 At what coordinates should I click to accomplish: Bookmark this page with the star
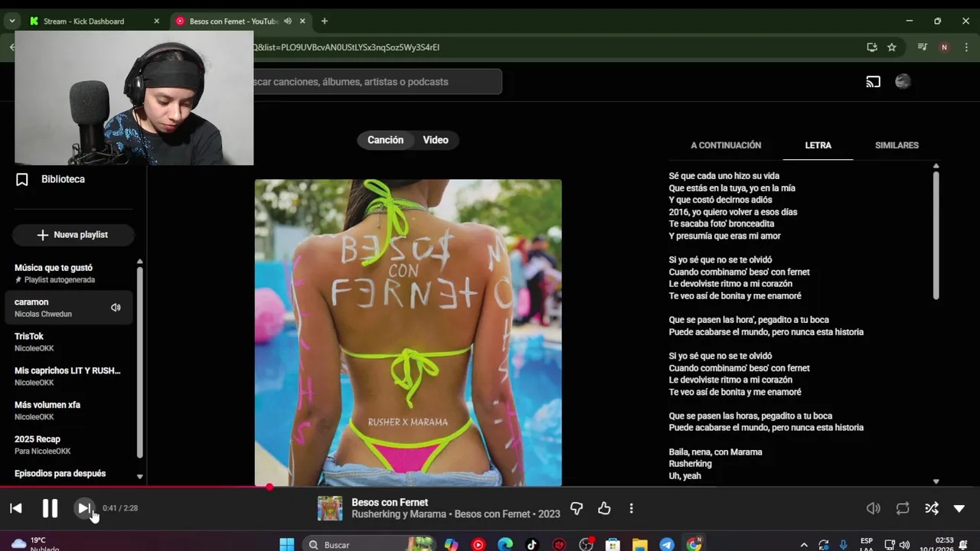(x=892, y=47)
